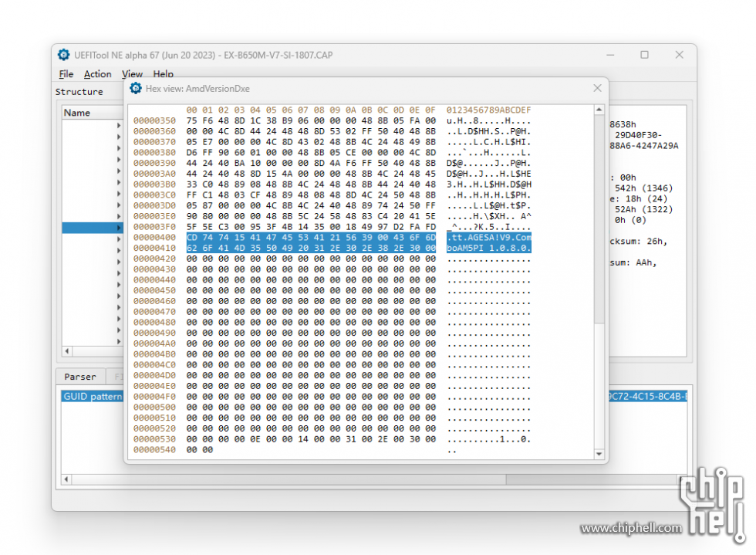Click hex view scrollbar down arrow

(x=599, y=454)
